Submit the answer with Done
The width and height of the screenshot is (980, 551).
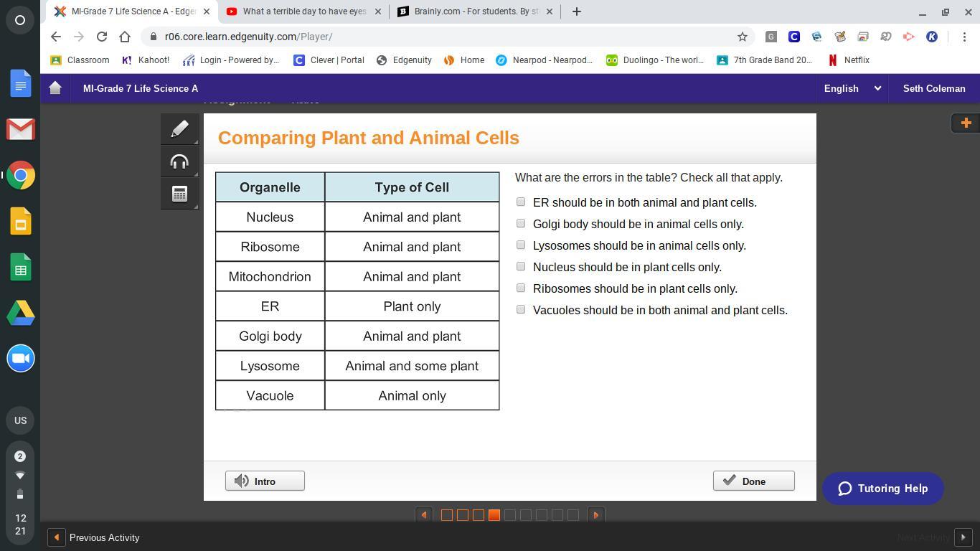(753, 481)
